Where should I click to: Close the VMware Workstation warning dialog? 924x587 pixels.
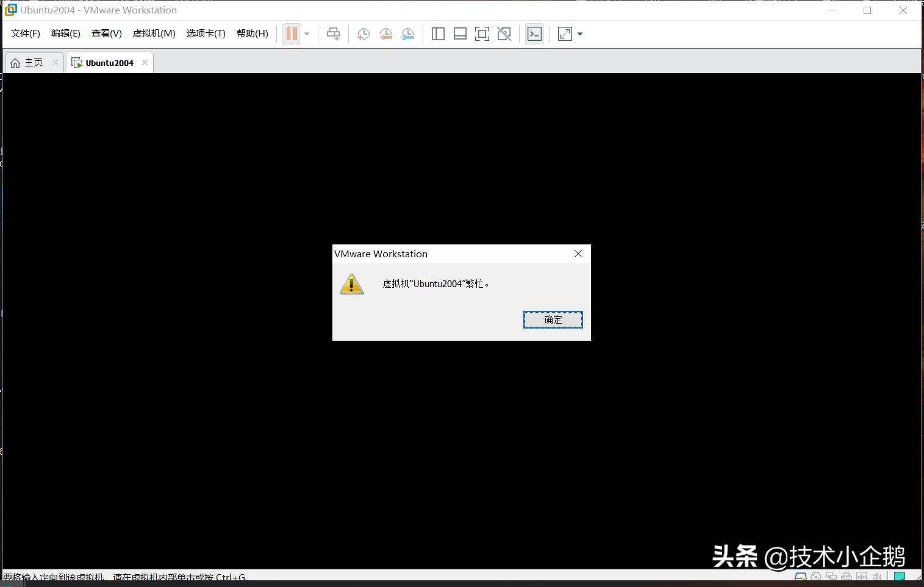(578, 254)
